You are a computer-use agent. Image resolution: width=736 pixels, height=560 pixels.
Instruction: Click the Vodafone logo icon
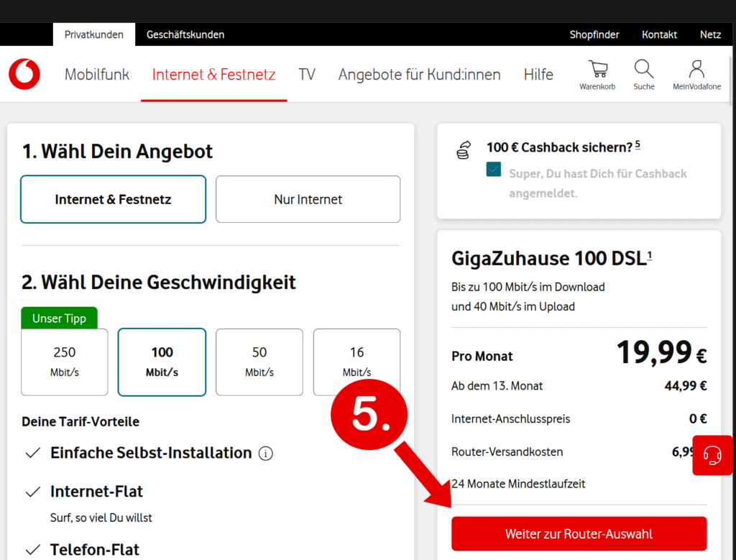pyautogui.click(x=24, y=74)
